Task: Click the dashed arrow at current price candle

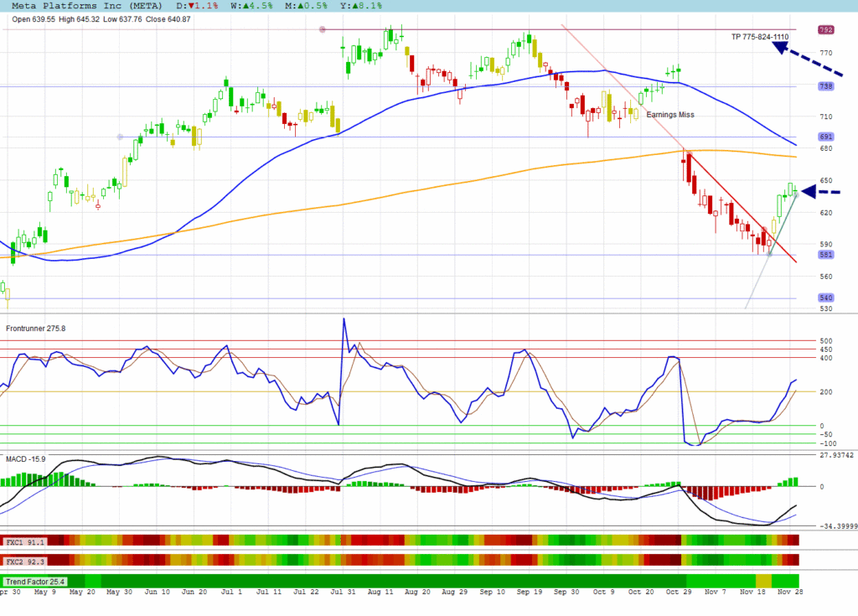Action: point(819,191)
